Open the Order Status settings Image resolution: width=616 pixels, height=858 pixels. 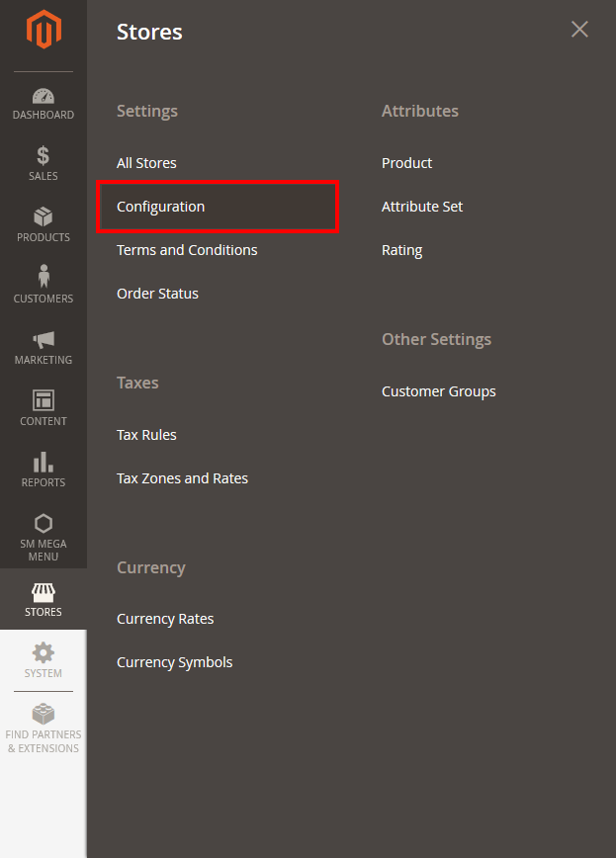[157, 294]
